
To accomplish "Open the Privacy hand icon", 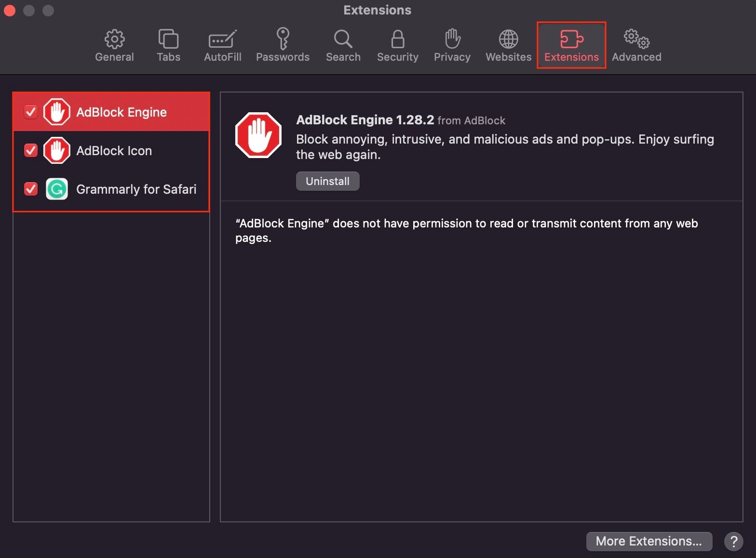I will click(x=452, y=39).
